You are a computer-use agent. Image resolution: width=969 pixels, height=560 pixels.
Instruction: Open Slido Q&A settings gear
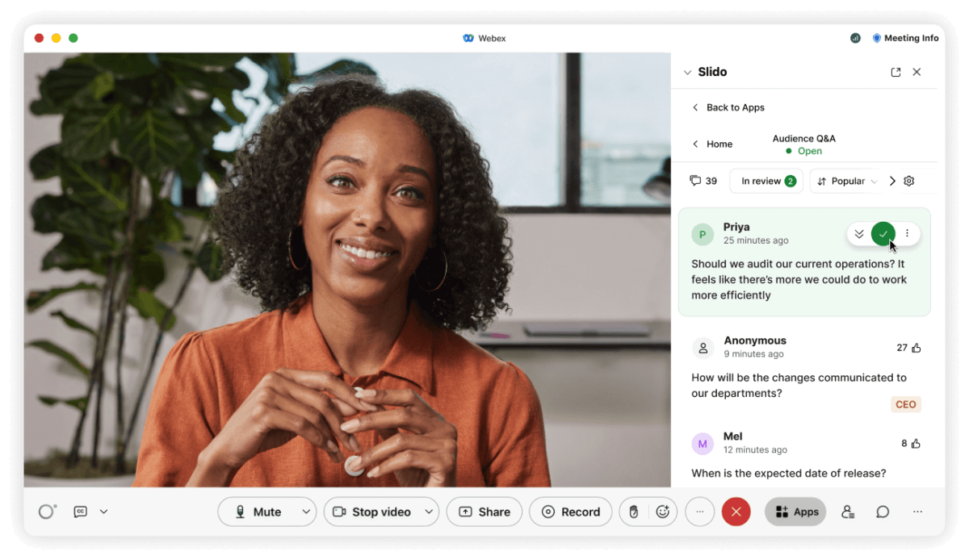point(908,181)
